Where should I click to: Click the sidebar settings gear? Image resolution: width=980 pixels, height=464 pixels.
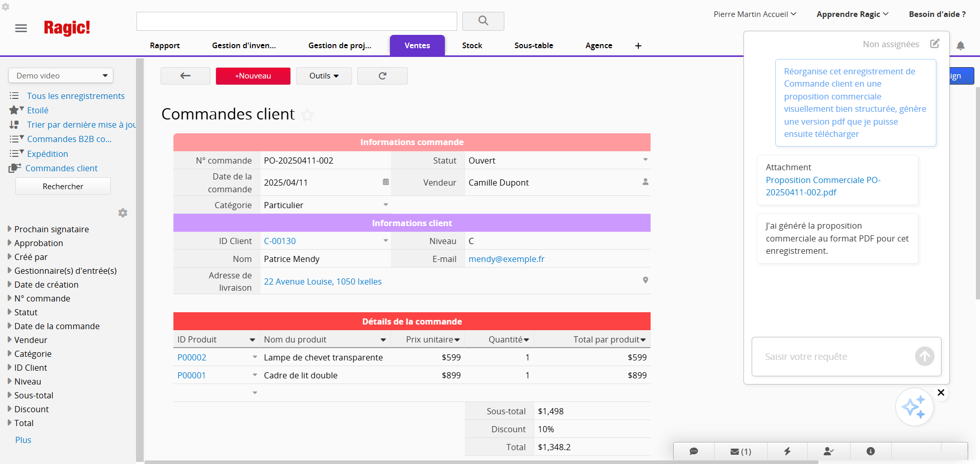[123, 213]
